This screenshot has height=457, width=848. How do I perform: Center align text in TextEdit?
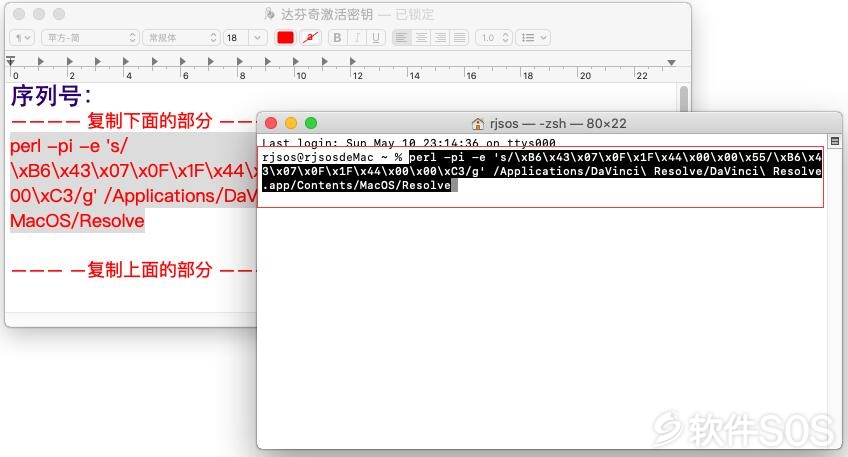click(421, 37)
